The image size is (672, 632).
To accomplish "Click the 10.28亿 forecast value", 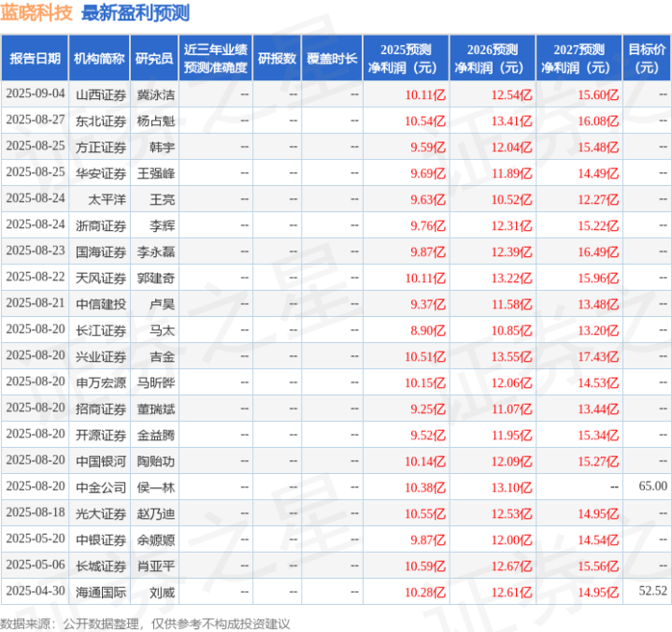I will (425, 592).
